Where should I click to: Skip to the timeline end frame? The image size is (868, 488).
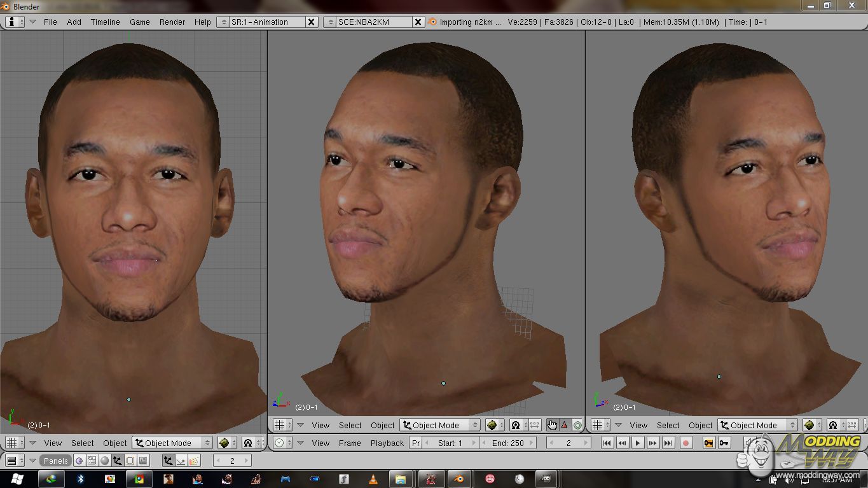coord(668,443)
